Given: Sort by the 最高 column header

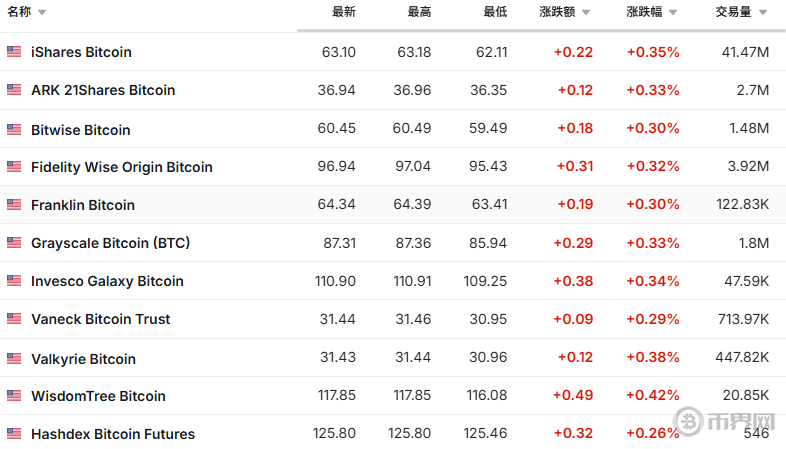Looking at the screenshot, I should 419,12.
